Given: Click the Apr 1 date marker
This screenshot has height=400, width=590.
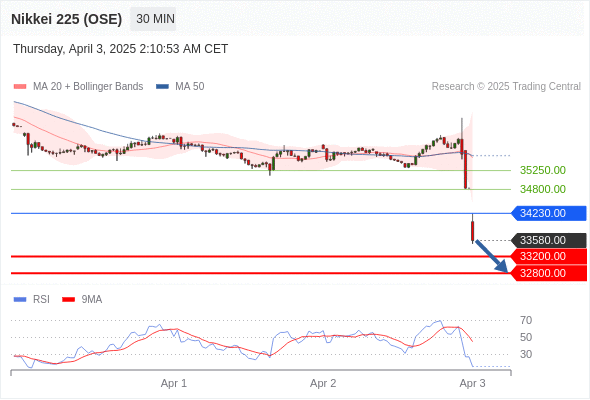Looking at the screenshot, I should tap(174, 383).
